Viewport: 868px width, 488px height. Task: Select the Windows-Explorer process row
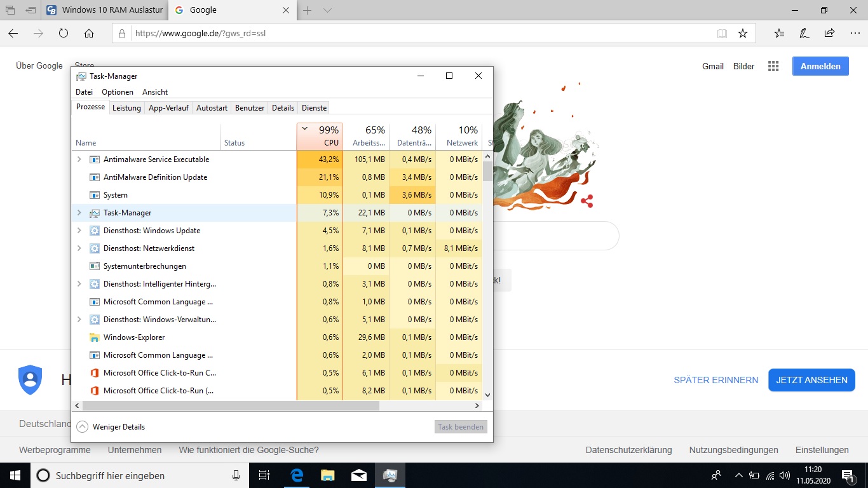[x=278, y=337]
